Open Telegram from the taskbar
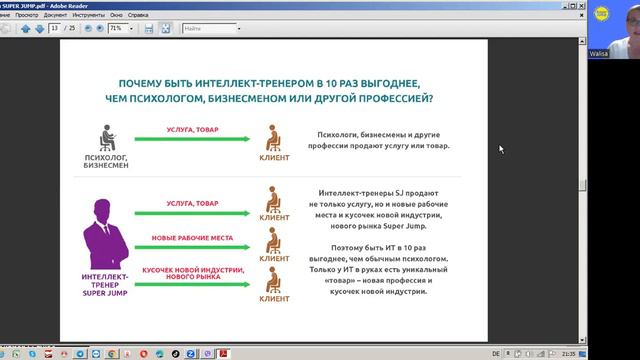Screen dimensions: 640x360 pyautogui.click(x=80, y=354)
